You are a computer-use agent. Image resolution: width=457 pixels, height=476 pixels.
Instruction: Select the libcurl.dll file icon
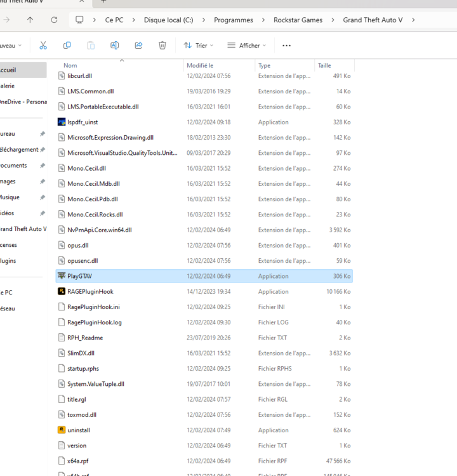click(x=62, y=76)
